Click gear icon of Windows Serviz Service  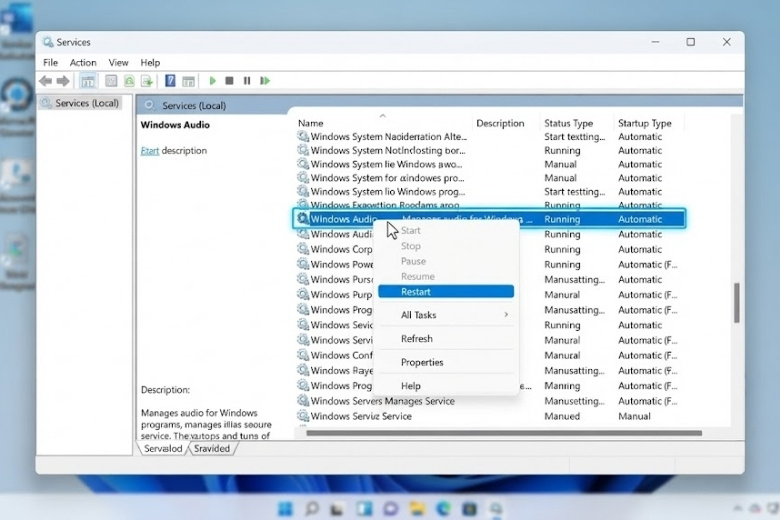tap(302, 416)
